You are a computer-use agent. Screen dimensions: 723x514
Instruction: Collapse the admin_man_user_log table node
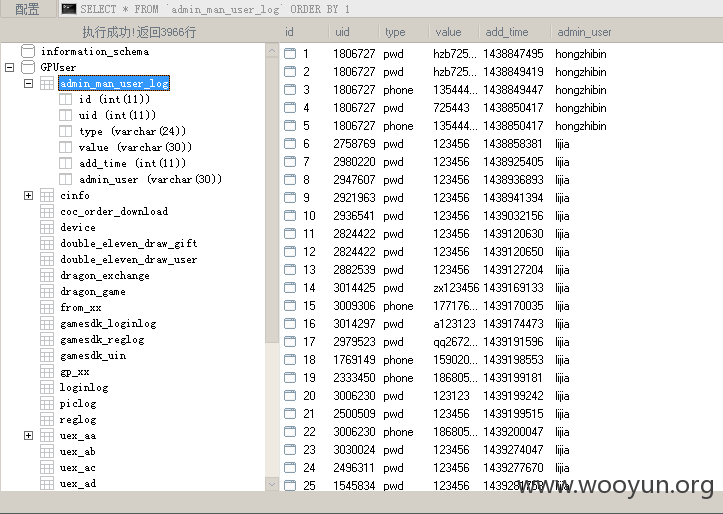[x=29, y=83]
